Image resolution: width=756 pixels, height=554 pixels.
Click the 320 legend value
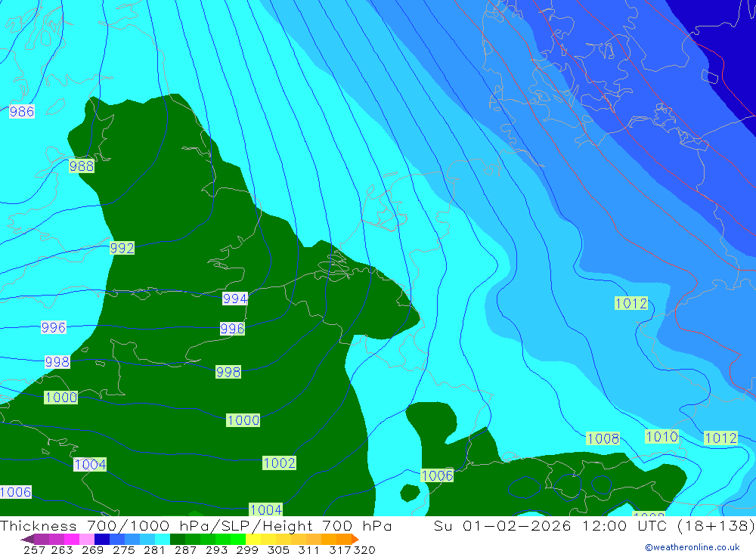pyautogui.click(x=364, y=549)
